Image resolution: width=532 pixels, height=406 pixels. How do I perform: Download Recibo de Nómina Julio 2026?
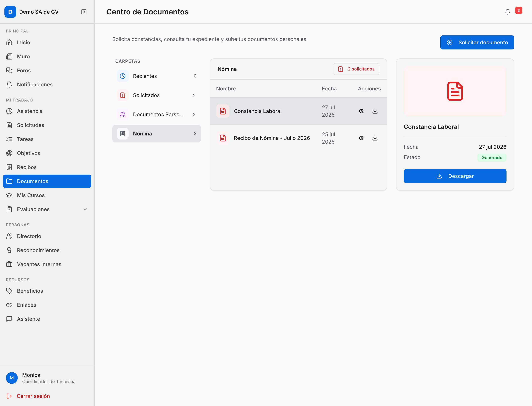375,138
